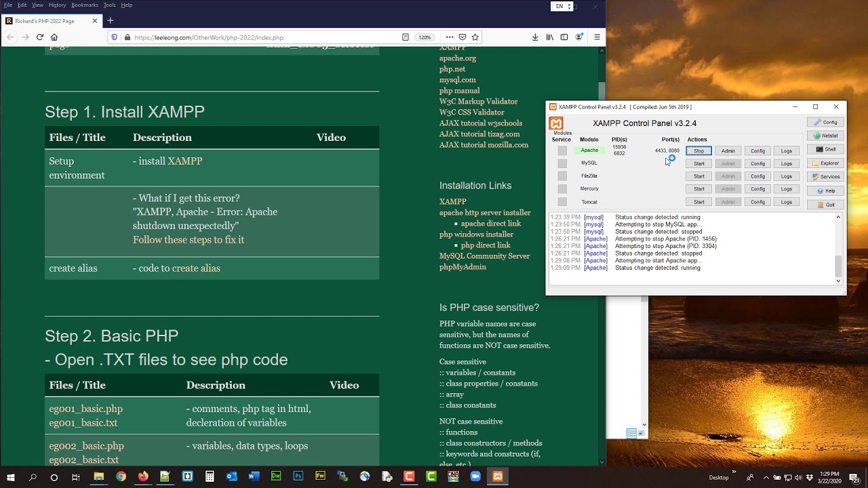Follow the 'Follow these steps to fix it' link
The height and width of the screenshot is (488, 868).
tap(189, 240)
